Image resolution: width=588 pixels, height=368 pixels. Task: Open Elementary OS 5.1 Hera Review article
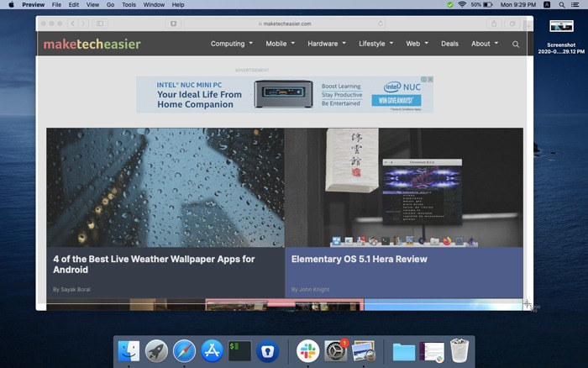pos(360,259)
